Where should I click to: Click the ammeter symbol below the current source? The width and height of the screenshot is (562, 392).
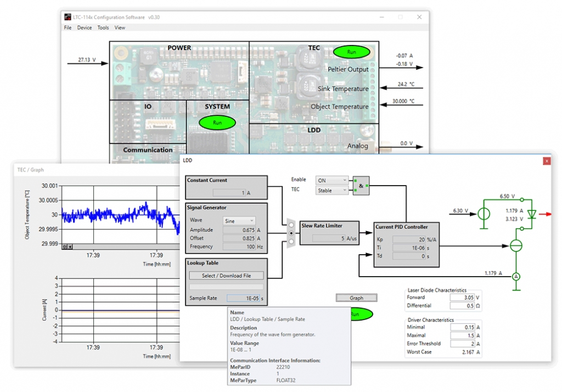tap(515, 278)
